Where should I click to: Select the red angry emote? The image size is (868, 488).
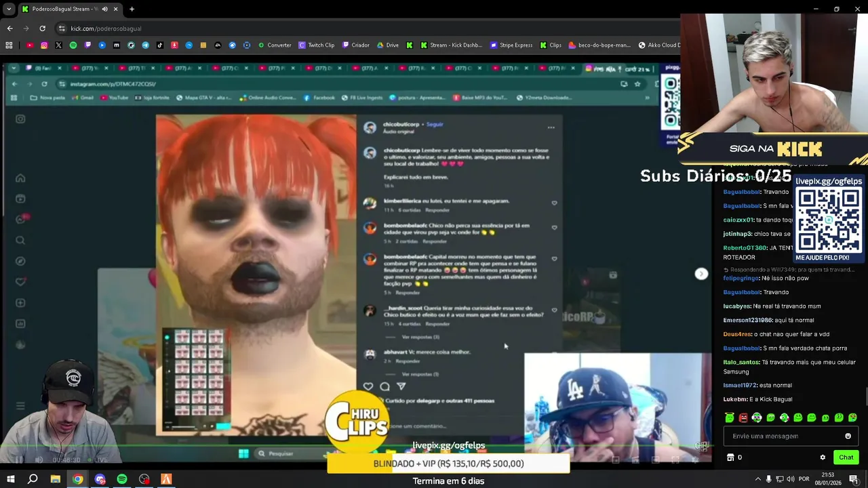pos(743,418)
